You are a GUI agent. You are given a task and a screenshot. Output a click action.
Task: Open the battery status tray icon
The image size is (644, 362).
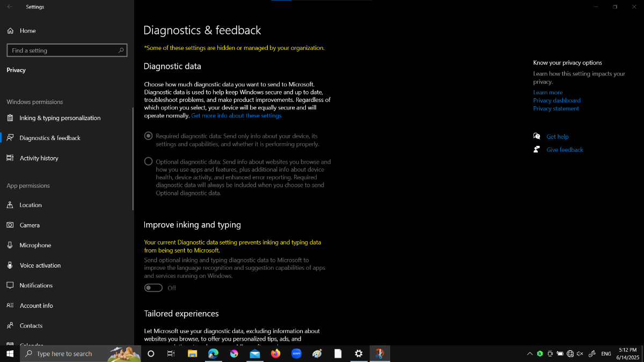pos(560,354)
